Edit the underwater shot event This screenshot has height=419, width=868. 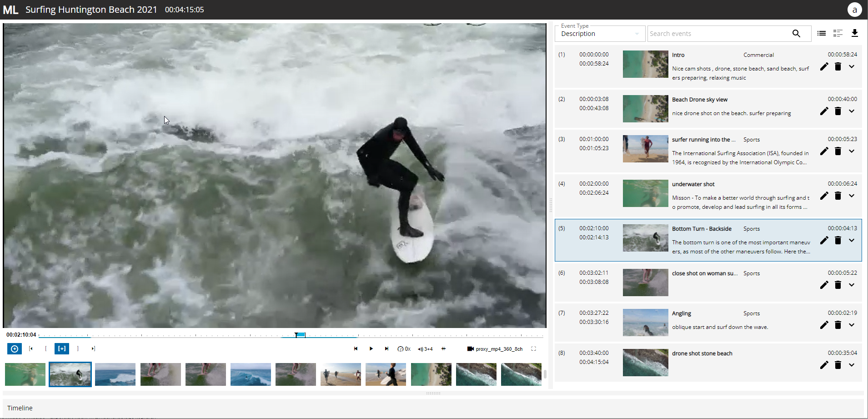click(x=824, y=196)
